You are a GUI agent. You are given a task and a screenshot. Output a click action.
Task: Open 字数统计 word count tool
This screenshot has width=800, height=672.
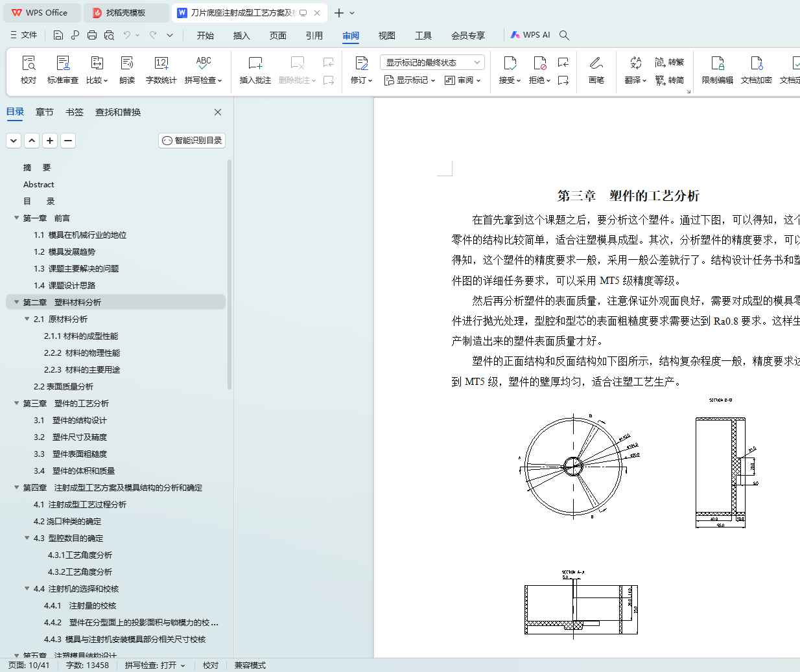point(161,69)
